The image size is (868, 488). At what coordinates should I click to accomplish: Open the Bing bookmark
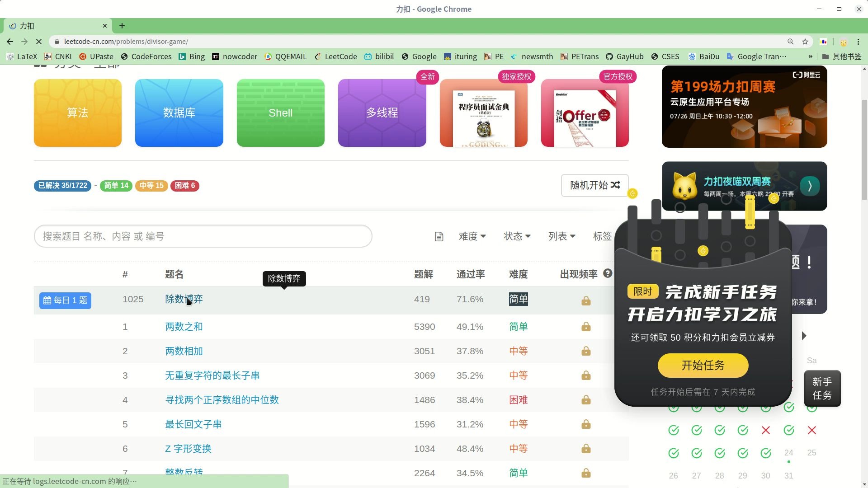tap(197, 56)
